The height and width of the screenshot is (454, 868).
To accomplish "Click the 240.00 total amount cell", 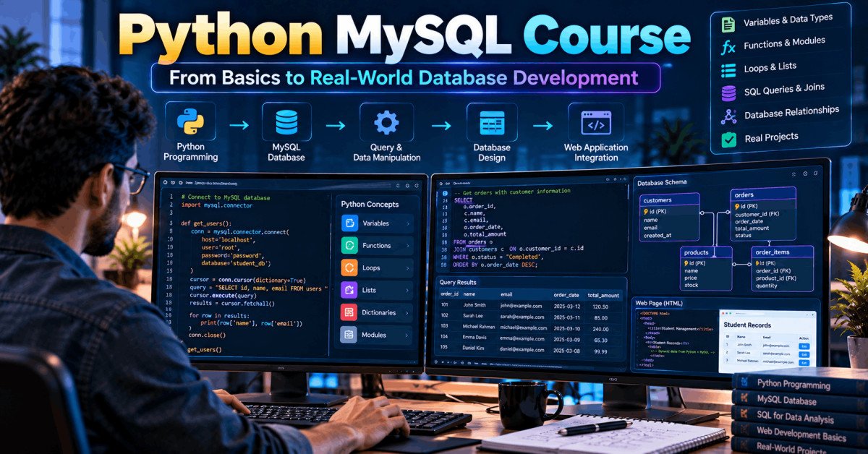I will pos(601,327).
